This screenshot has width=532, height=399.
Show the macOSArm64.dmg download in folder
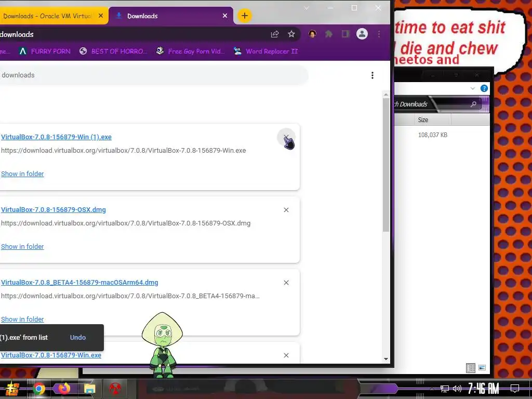(22, 320)
